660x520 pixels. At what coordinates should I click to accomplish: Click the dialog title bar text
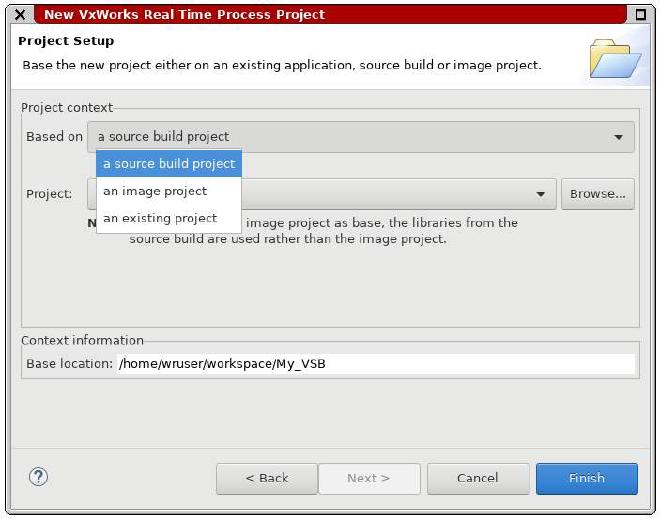point(185,15)
